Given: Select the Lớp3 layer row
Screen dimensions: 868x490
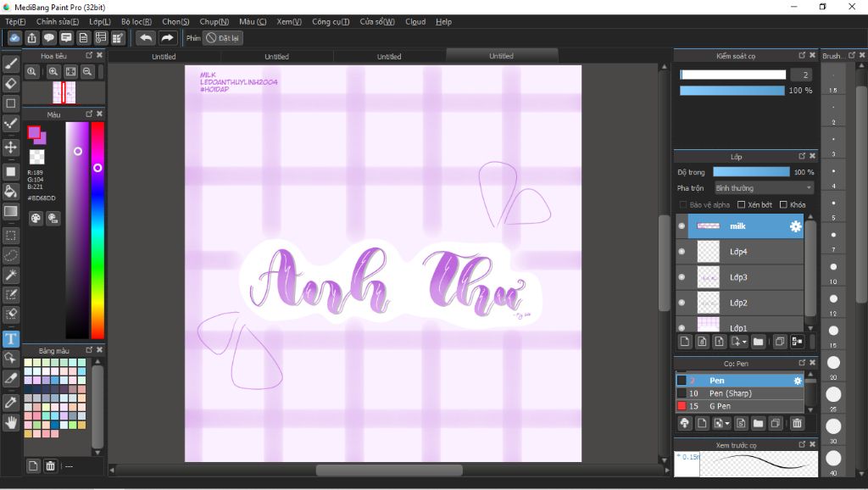Looking at the screenshot, I should coord(739,277).
